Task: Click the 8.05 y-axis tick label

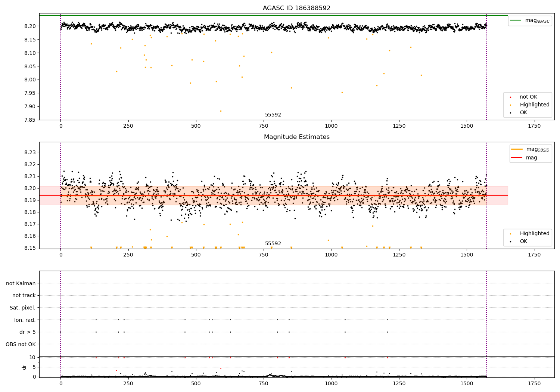Action: tap(30, 66)
